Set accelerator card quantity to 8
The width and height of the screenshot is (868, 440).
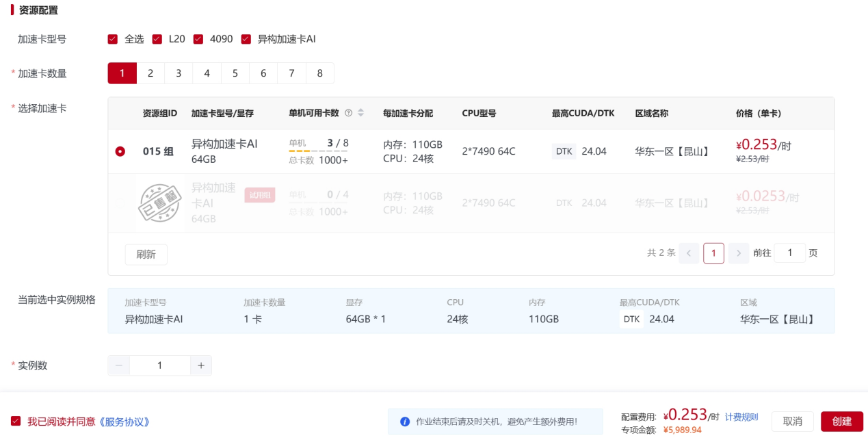tap(319, 73)
